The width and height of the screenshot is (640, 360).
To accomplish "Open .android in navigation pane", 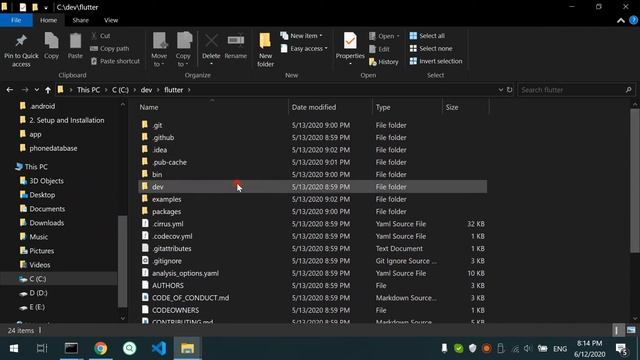I will pos(37,106).
